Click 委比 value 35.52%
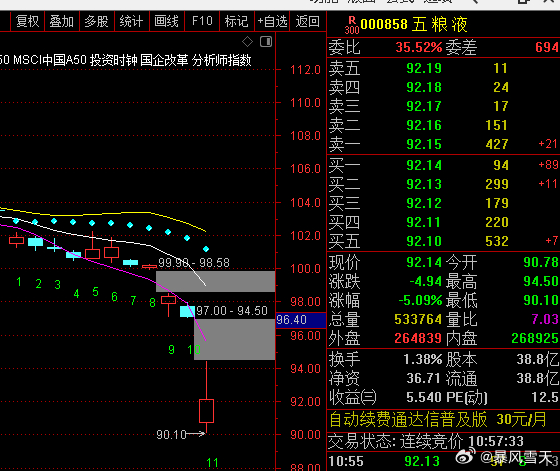 (419, 47)
